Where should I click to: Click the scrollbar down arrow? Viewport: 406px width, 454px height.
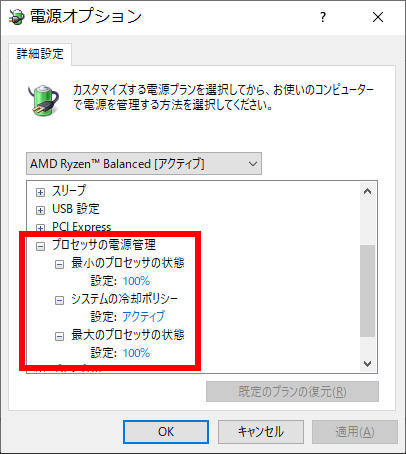(x=368, y=364)
